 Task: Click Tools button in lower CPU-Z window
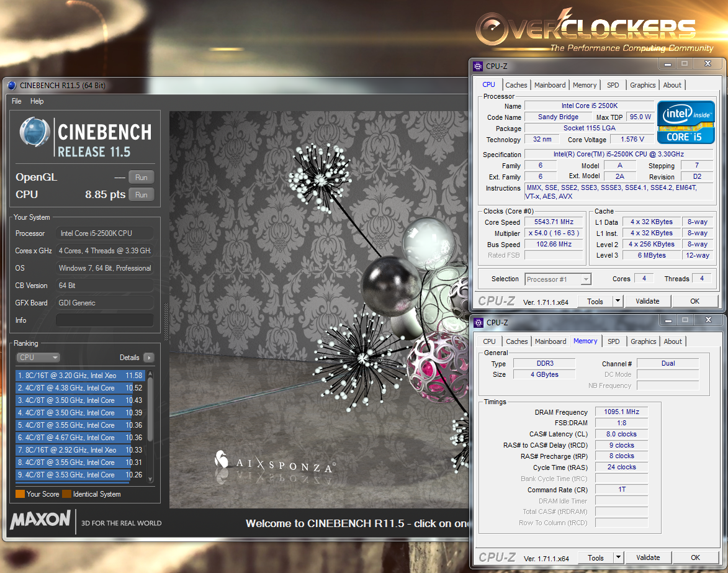click(x=596, y=557)
